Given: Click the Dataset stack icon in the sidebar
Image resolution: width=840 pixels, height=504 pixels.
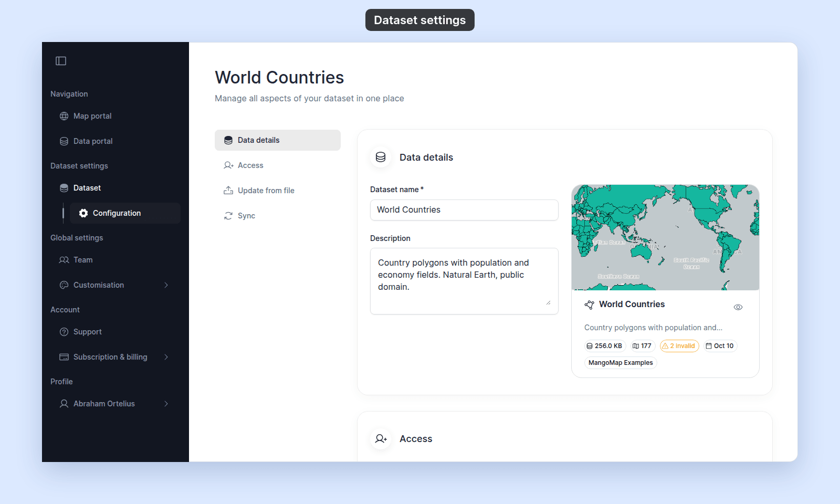Looking at the screenshot, I should (64, 188).
